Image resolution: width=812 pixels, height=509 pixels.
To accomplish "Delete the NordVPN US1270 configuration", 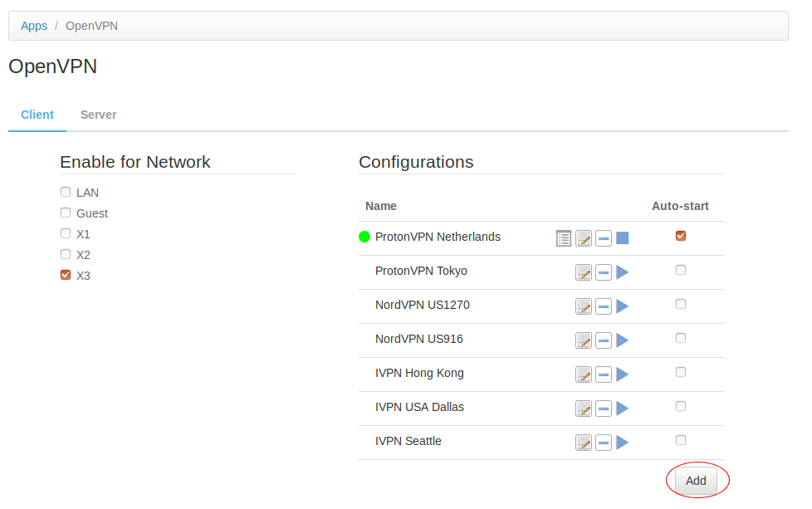I will click(x=604, y=306).
